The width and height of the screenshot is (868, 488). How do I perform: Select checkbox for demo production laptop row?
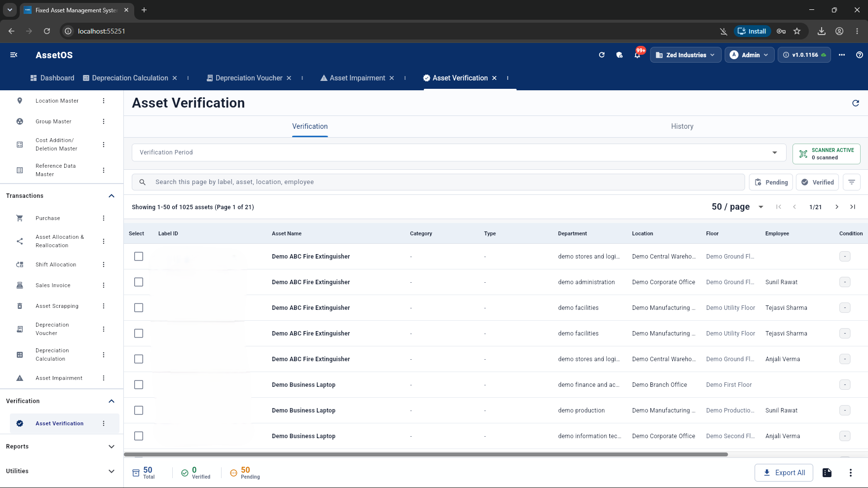coord(139,411)
